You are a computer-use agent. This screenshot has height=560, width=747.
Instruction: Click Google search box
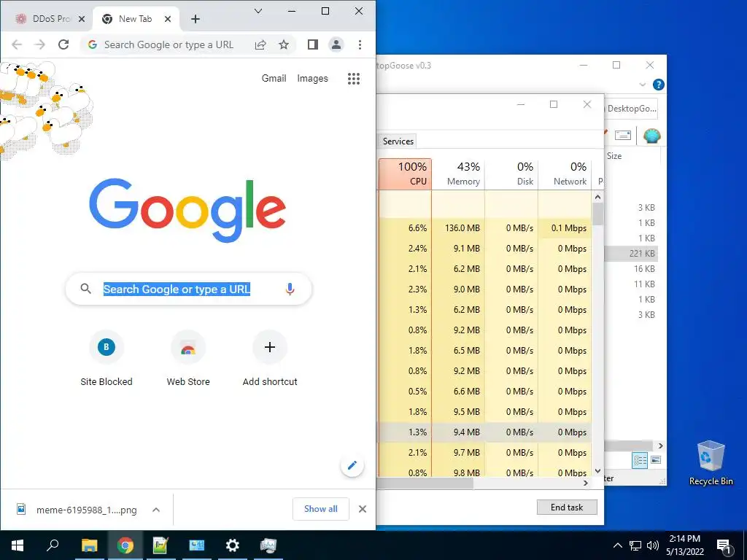(x=189, y=289)
